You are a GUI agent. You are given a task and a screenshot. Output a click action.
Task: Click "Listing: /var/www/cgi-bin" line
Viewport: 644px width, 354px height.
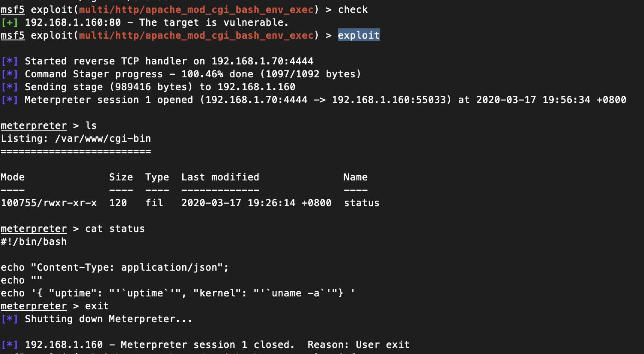(76, 138)
